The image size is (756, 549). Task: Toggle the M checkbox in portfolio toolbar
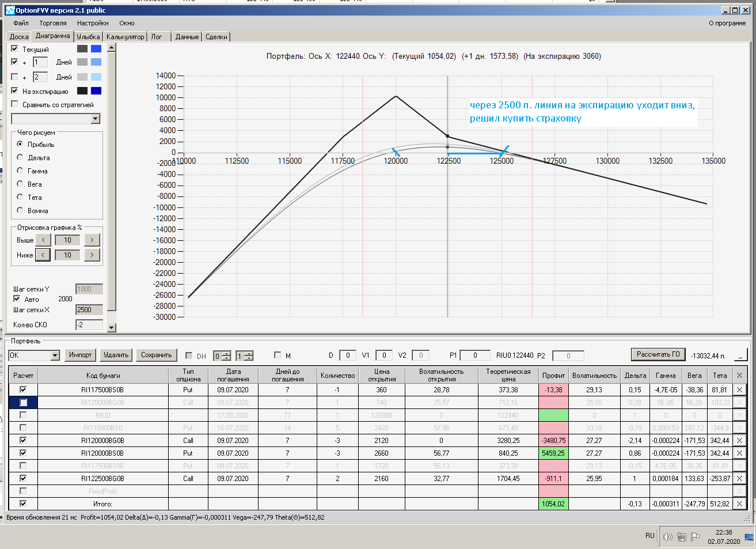pyautogui.click(x=278, y=355)
